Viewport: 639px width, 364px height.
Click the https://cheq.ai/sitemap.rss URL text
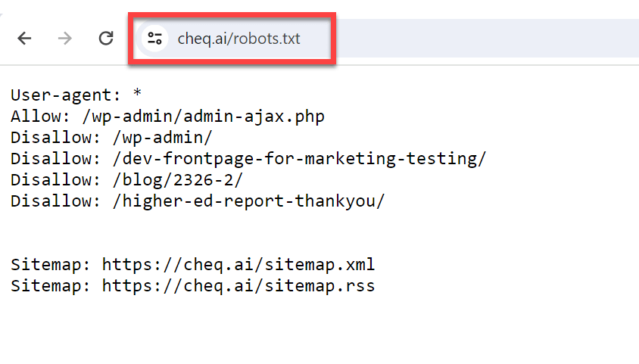tap(238, 286)
